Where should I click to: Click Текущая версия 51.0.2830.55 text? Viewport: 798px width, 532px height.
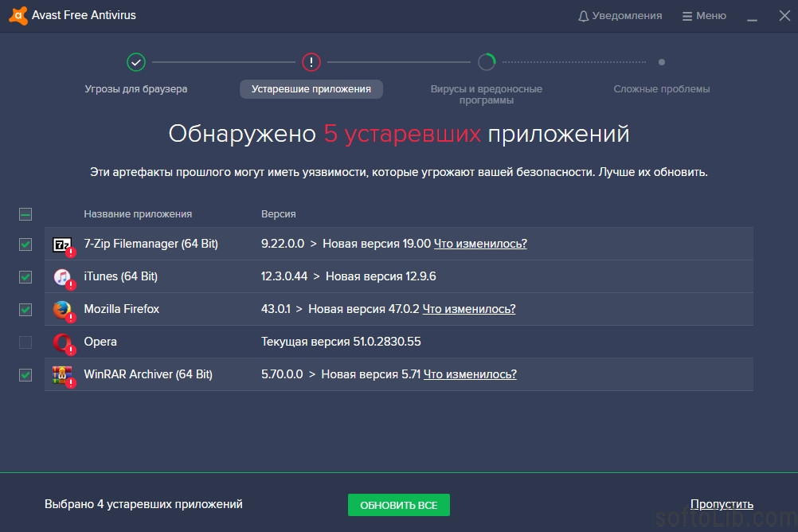click(341, 342)
